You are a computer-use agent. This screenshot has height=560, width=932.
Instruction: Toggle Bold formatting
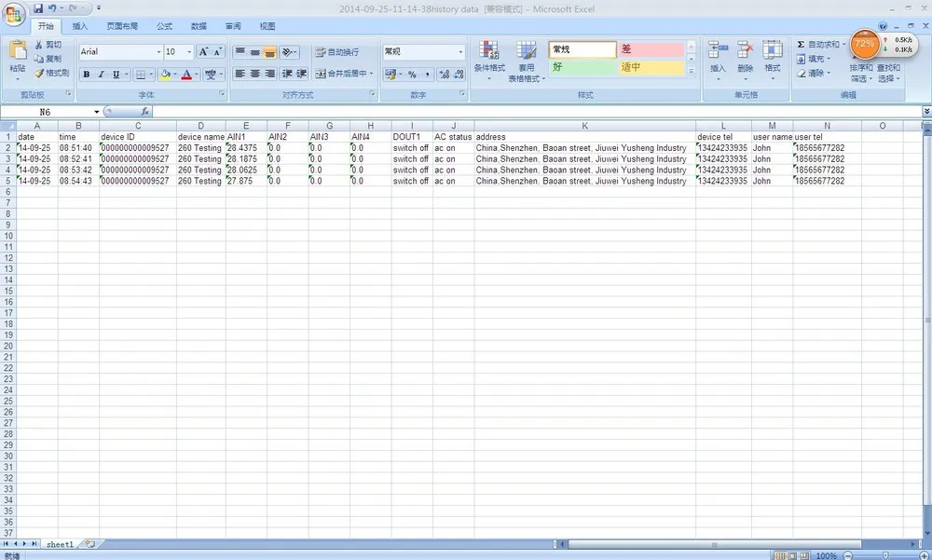pyautogui.click(x=87, y=75)
